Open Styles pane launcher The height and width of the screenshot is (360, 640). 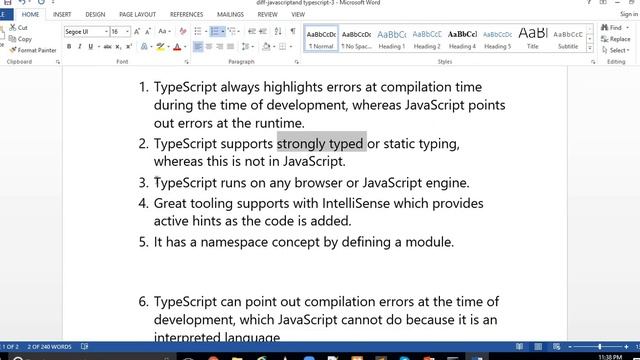point(593,62)
